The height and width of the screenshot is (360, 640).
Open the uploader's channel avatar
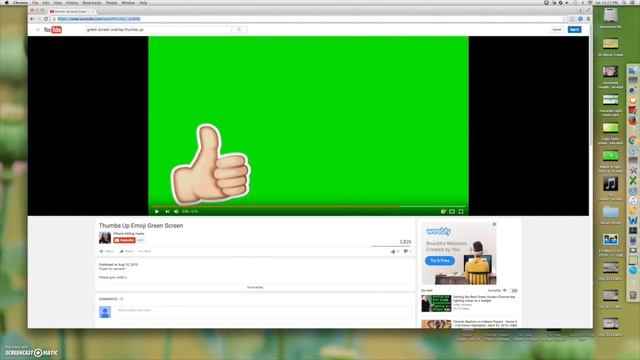click(x=105, y=237)
